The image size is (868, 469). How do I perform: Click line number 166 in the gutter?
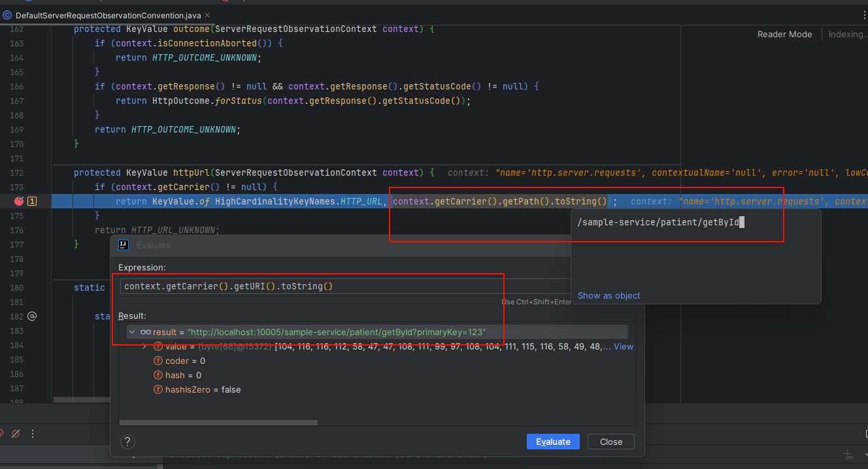[x=16, y=86]
